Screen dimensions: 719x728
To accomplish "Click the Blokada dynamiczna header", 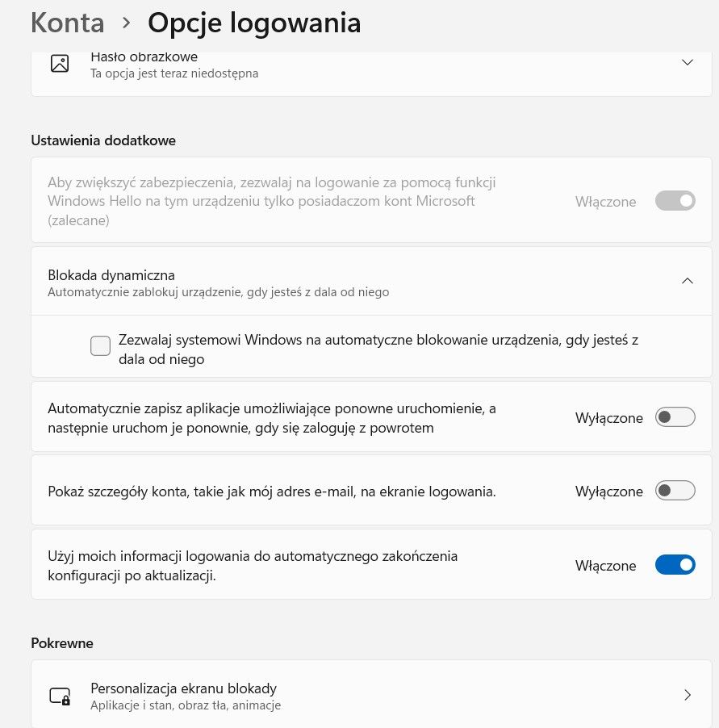I will [x=371, y=282].
